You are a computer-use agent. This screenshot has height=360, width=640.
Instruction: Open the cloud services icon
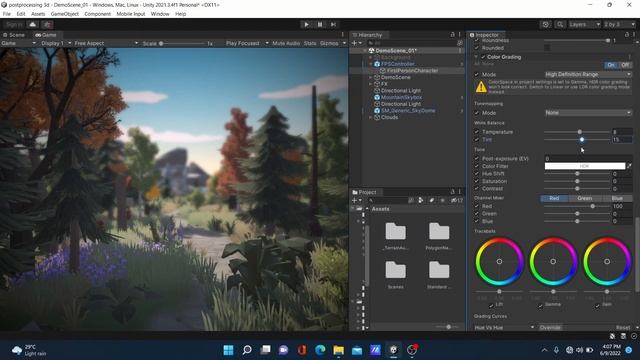click(x=33, y=24)
